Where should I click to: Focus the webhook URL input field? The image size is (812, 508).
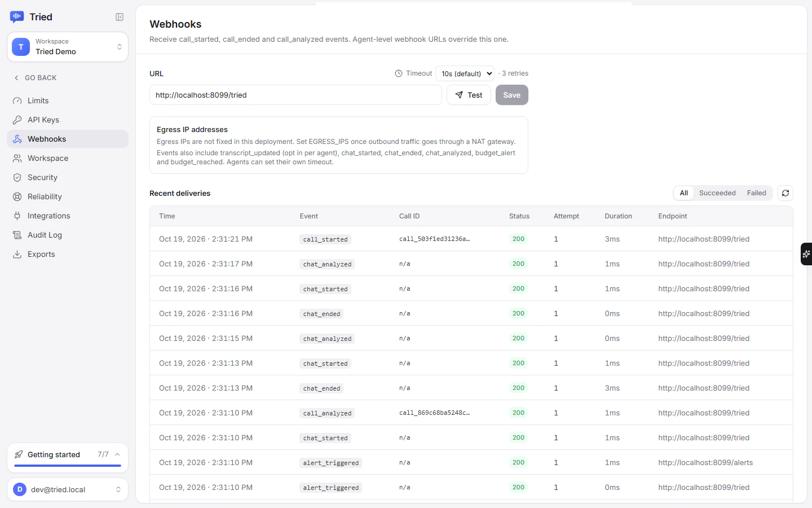coord(295,95)
